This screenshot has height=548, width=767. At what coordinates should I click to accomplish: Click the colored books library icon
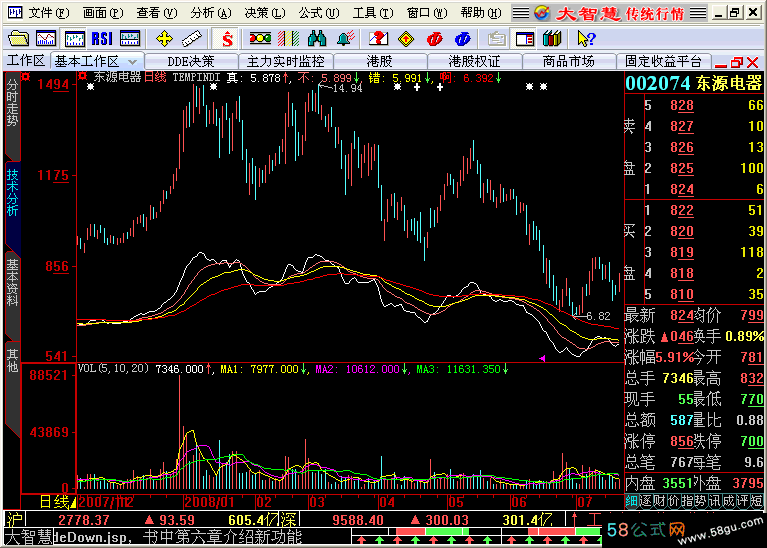pos(552,38)
